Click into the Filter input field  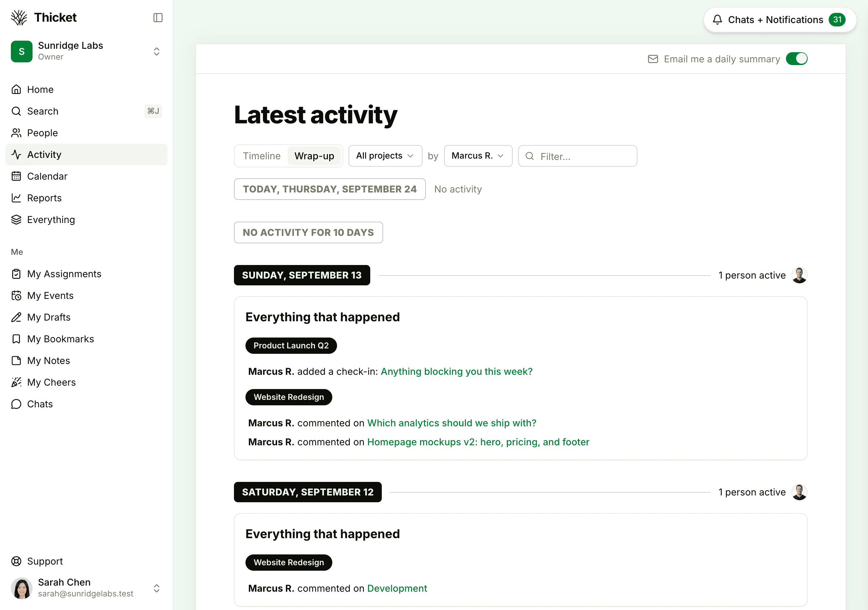(x=577, y=156)
